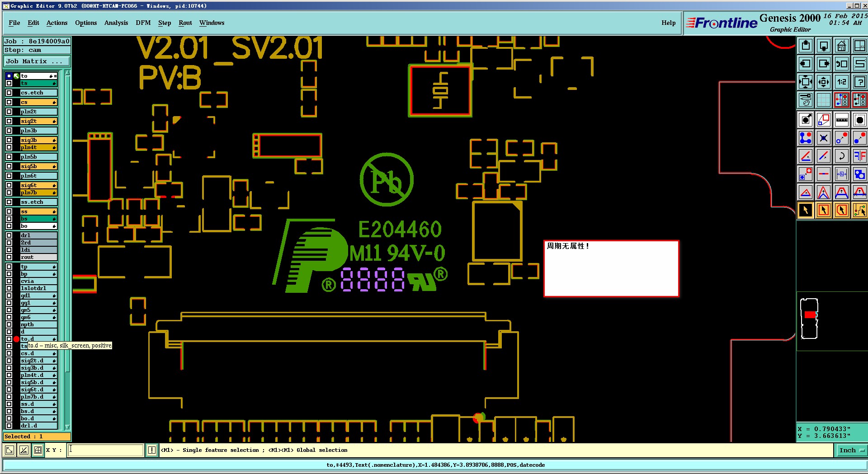Screen dimensions: 868x474
Task: Toggle display checkbox for layer to.d
Action: point(9,339)
